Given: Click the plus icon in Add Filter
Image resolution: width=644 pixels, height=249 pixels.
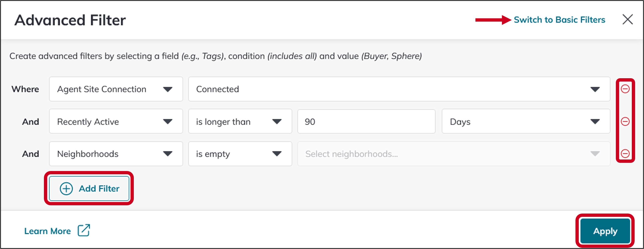Looking at the screenshot, I should (x=66, y=188).
